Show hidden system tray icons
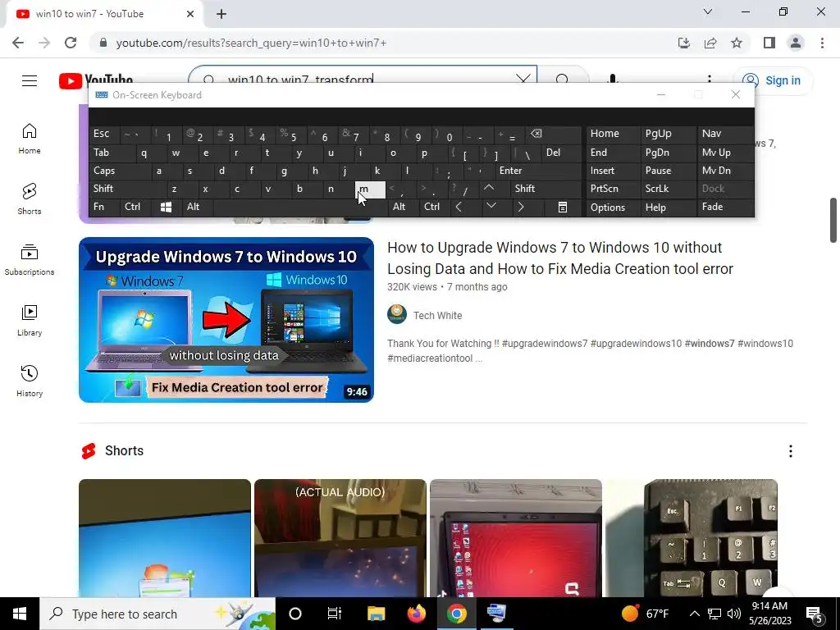The image size is (840, 630). 694,614
